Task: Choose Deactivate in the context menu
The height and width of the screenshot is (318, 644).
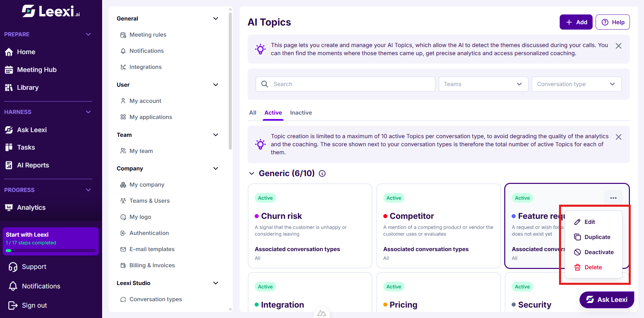Action: pos(593,252)
